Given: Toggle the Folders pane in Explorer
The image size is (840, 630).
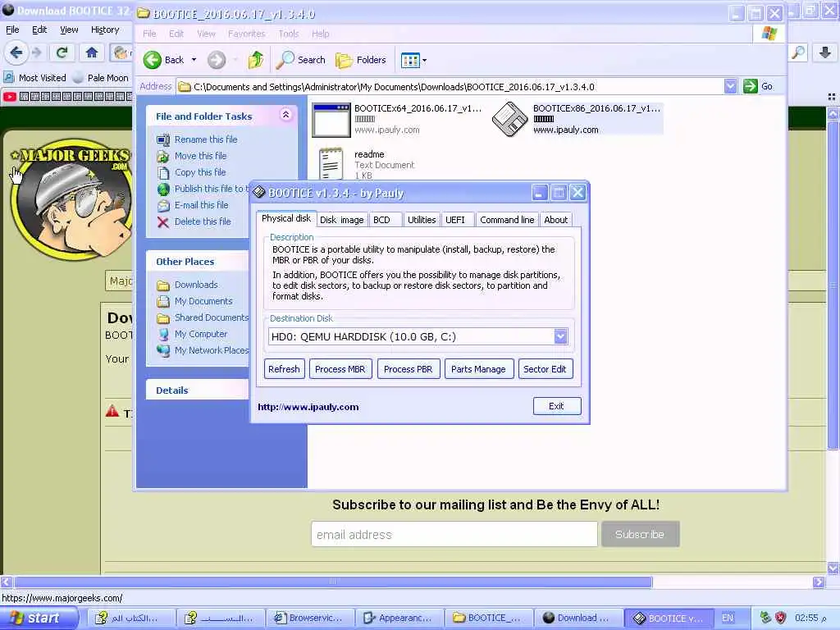Looking at the screenshot, I should tap(361, 60).
